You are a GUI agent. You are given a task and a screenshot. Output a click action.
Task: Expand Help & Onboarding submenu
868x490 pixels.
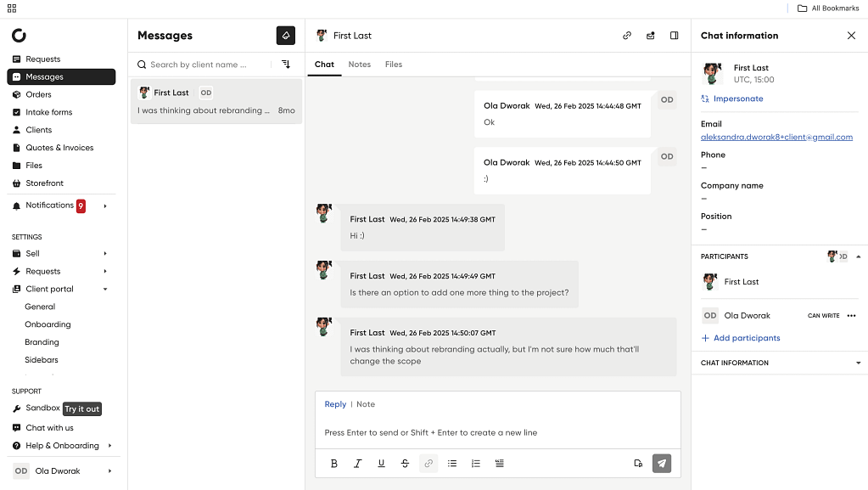tap(109, 446)
